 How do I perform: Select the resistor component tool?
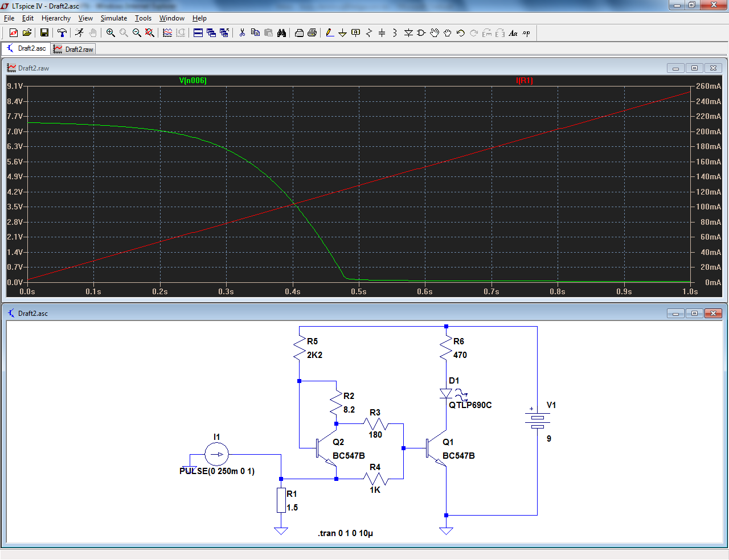[x=368, y=33]
